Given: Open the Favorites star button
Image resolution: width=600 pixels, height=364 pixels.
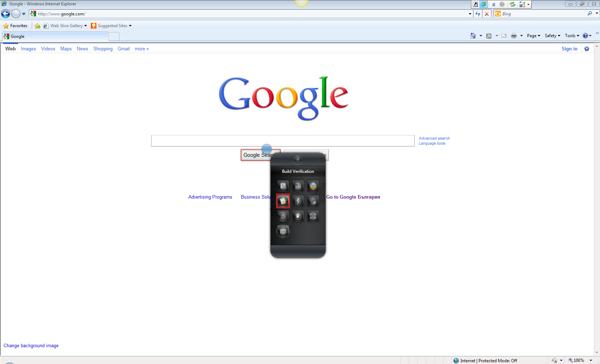Looking at the screenshot, I should point(15,26).
